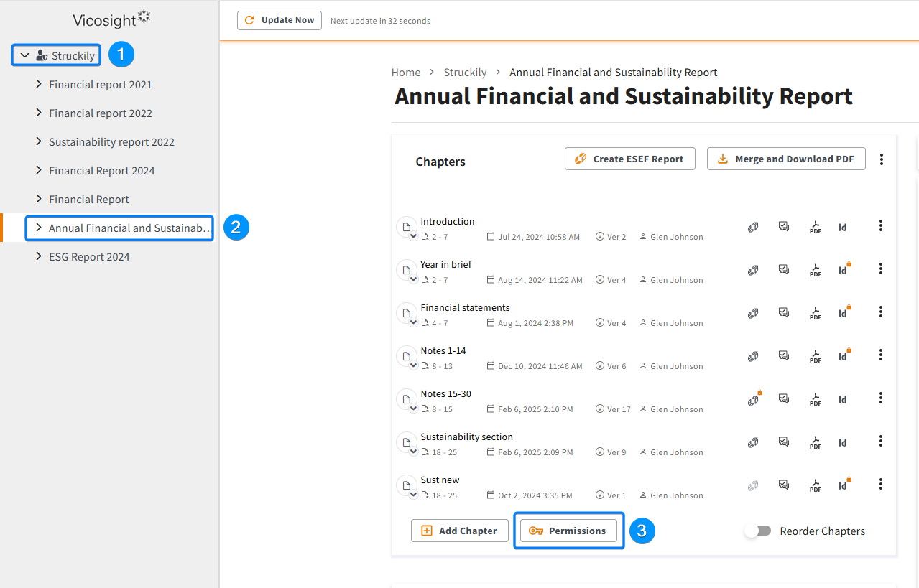Click Ver 17 label on Notes 15-30
The width and height of the screenshot is (919, 588).
coord(613,409)
